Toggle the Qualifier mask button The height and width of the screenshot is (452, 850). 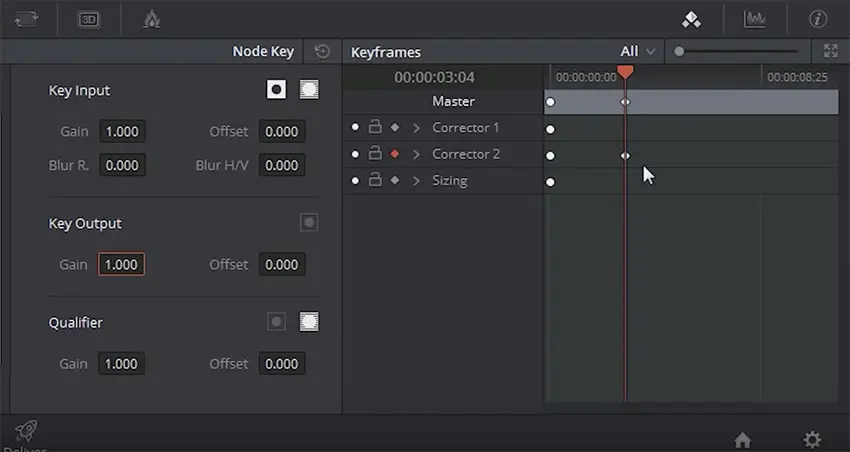click(309, 322)
